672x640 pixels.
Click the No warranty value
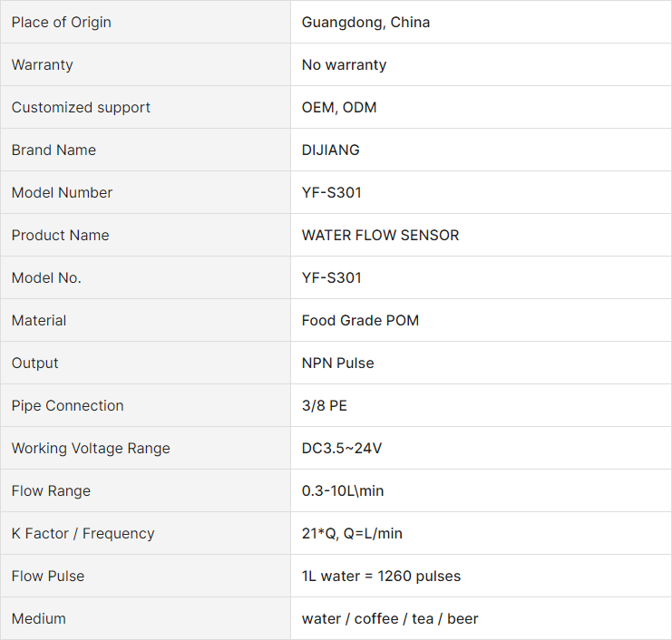point(344,64)
